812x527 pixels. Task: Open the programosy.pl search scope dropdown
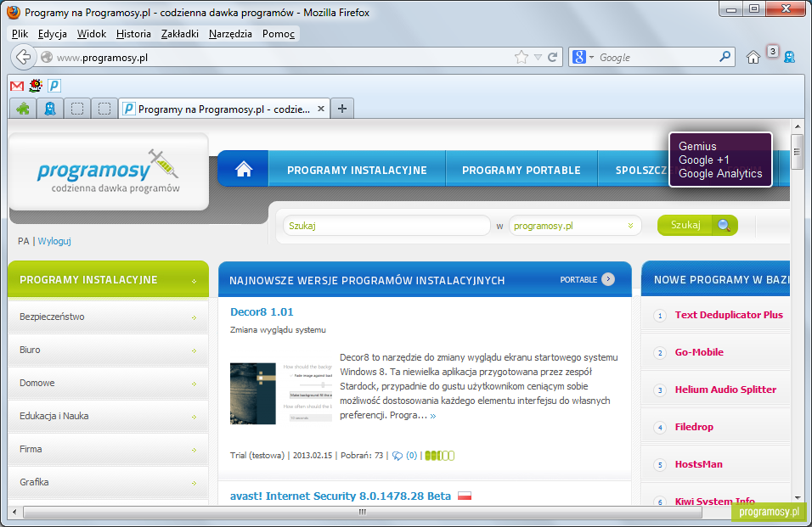click(x=575, y=226)
